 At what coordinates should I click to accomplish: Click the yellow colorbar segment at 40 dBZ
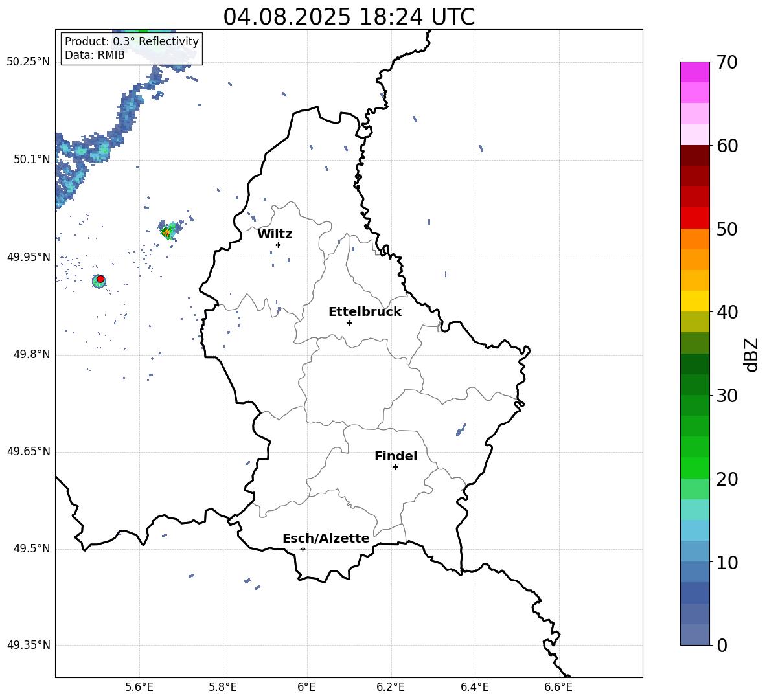(x=694, y=301)
